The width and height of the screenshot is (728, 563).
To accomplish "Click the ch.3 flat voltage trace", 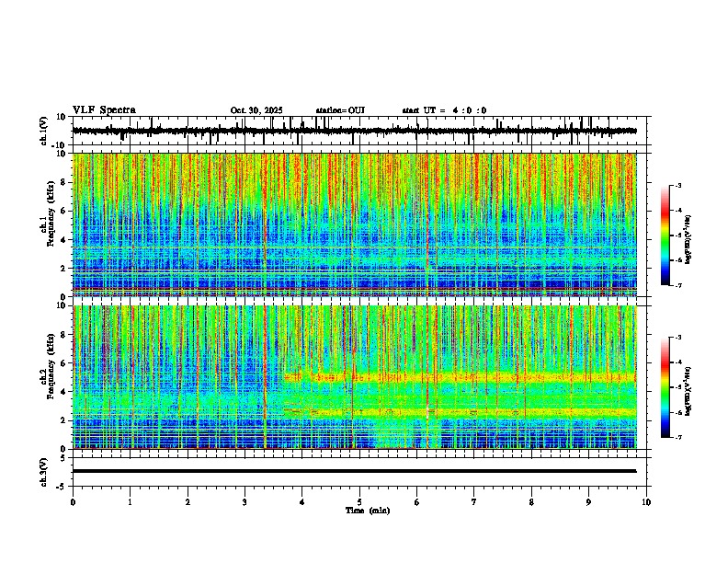I will (x=354, y=471).
